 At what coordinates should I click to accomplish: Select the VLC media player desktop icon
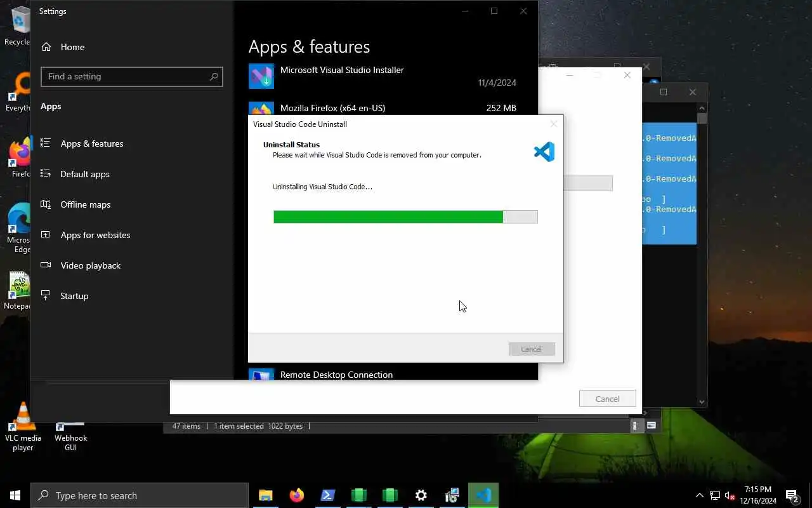[23, 427]
